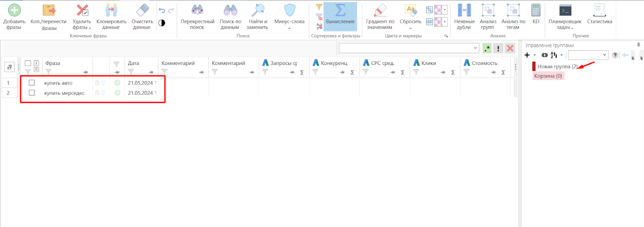Click the Вычисления sigma icon
Screen dimensions: 644x227
341,10
